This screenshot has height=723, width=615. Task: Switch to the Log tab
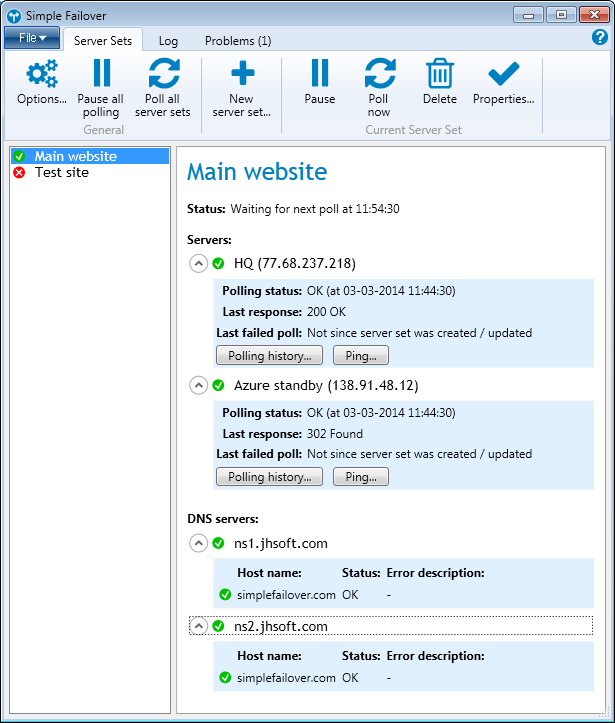point(168,41)
